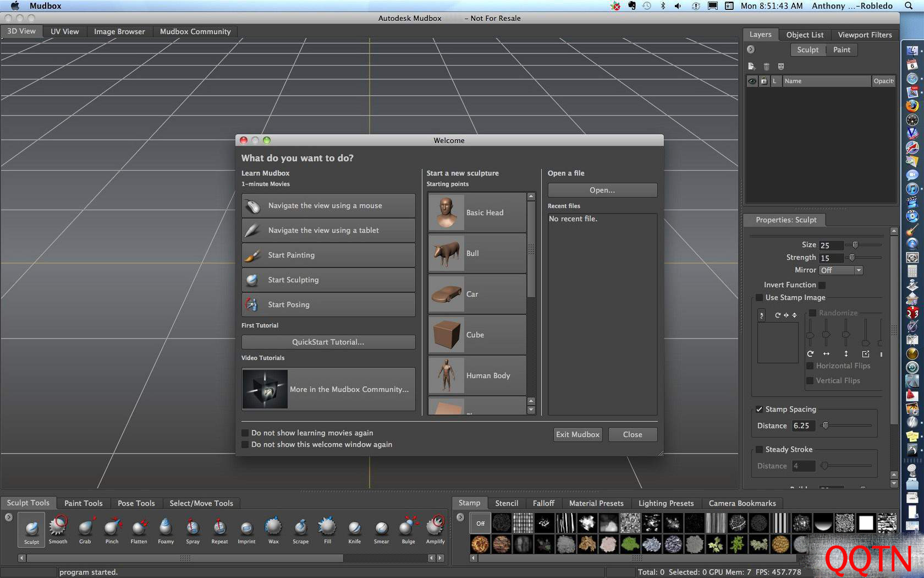Adjust the Stamp Spacing Distance slider

click(x=826, y=425)
